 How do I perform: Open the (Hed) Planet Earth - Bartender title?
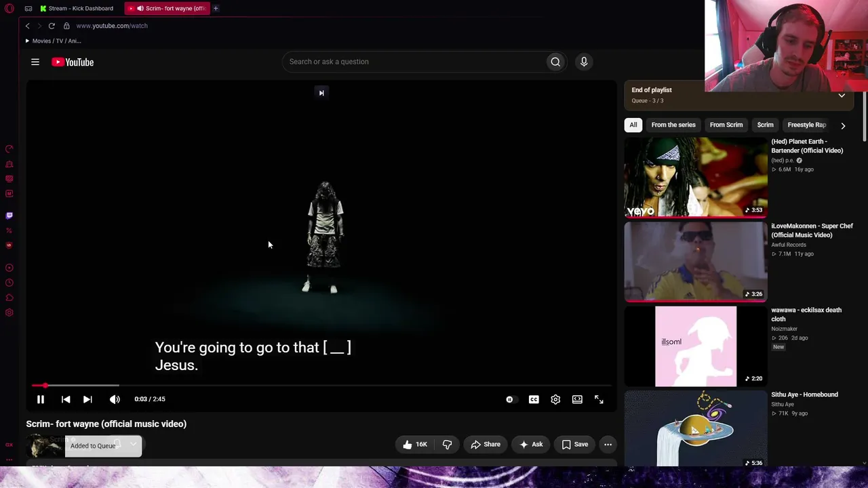[807, 146]
